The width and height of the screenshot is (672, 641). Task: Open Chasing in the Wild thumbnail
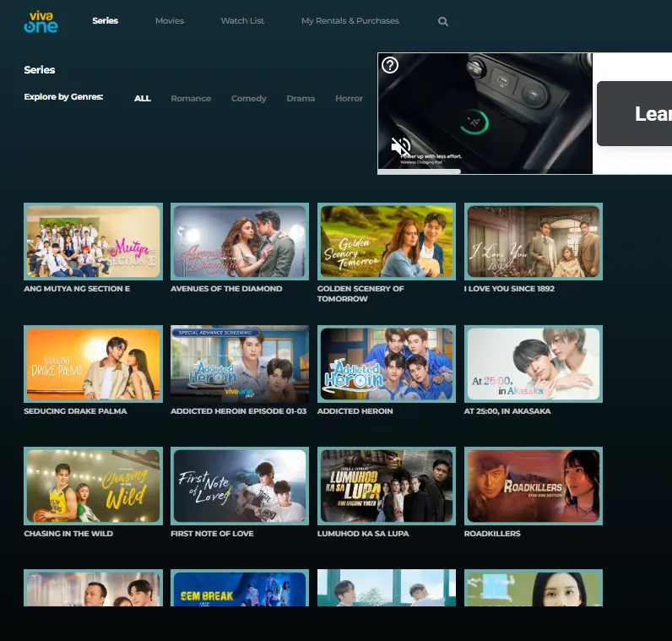(x=93, y=486)
